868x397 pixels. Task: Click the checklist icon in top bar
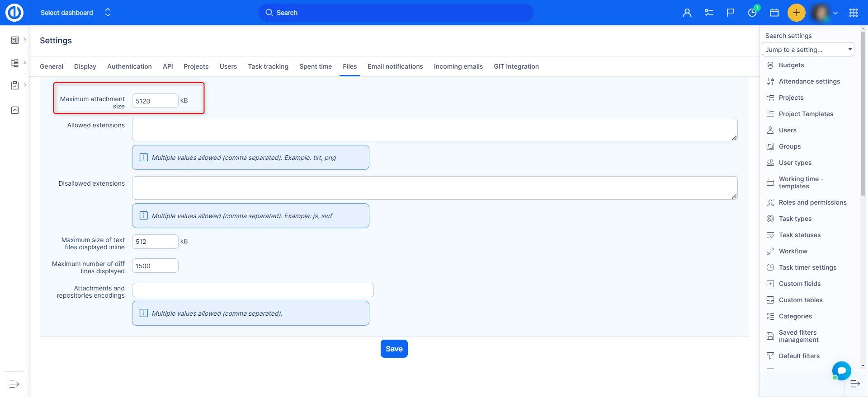coord(708,13)
